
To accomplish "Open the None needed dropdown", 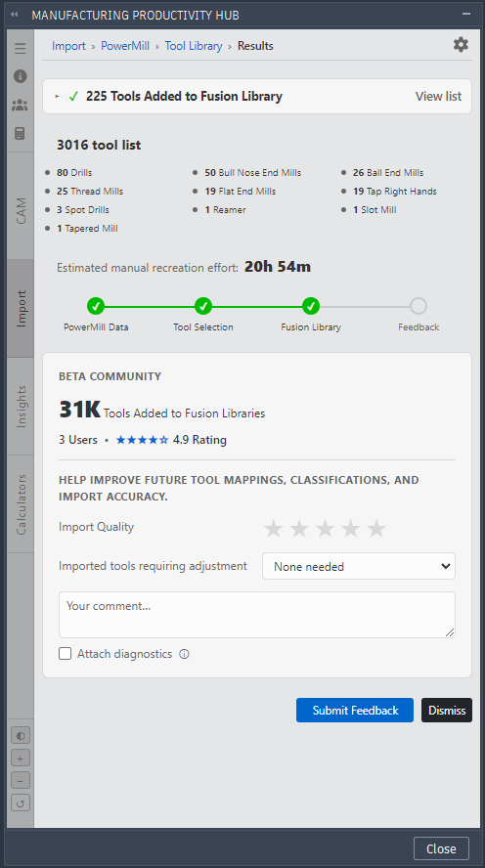I will [359, 566].
